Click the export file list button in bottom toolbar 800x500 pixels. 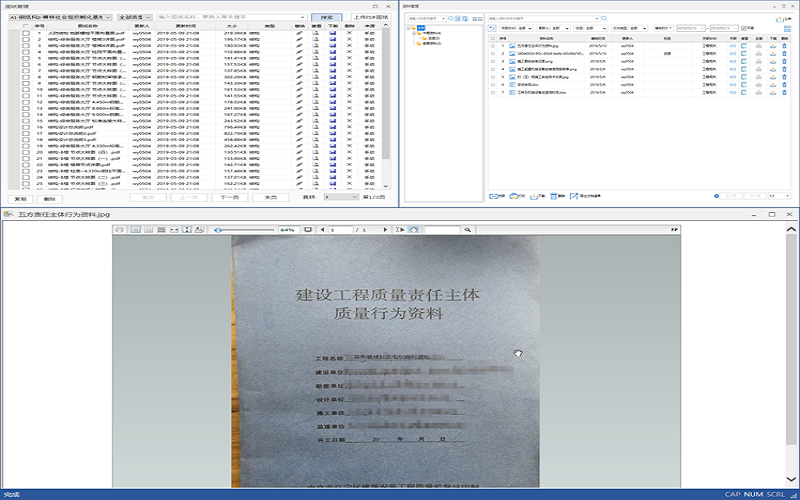coord(585,196)
